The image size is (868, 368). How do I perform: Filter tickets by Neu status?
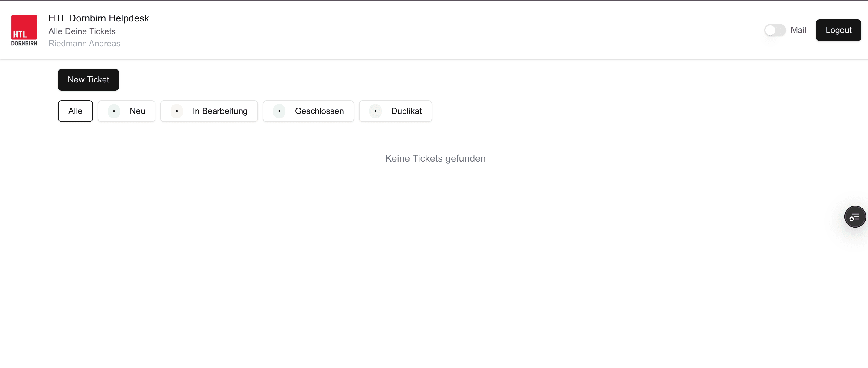click(137, 111)
